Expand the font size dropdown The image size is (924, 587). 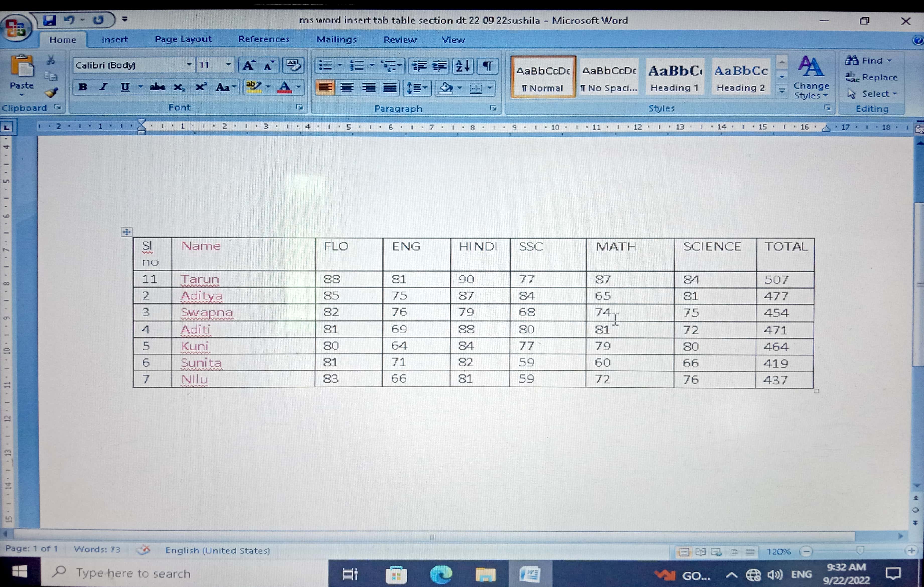(x=228, y=65)
